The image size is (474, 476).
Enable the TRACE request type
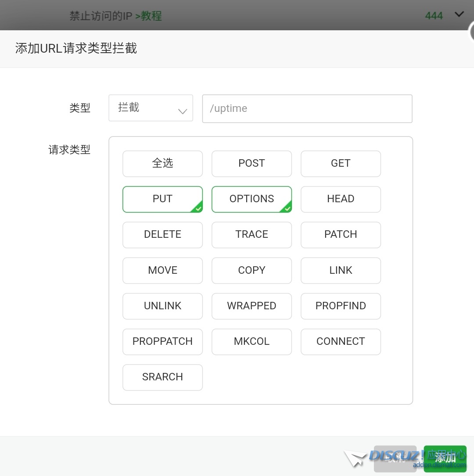pos(251,235)
